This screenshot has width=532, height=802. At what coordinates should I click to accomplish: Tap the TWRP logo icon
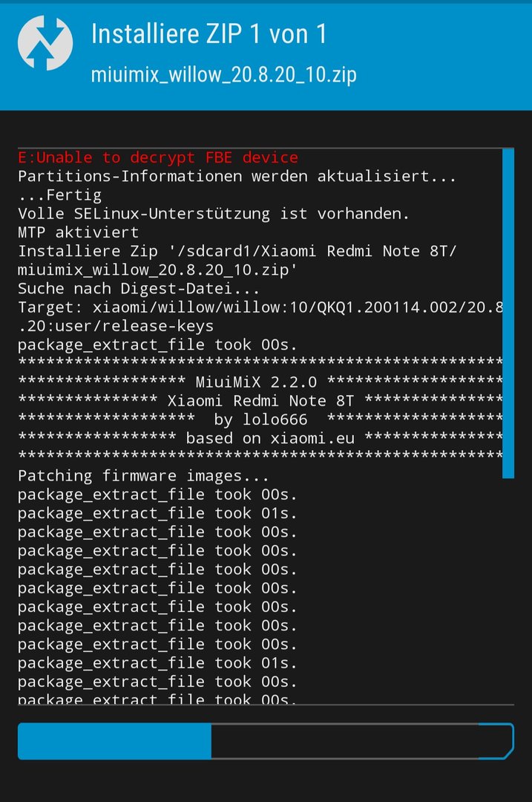pyautogui.click(x=45, y=43)
